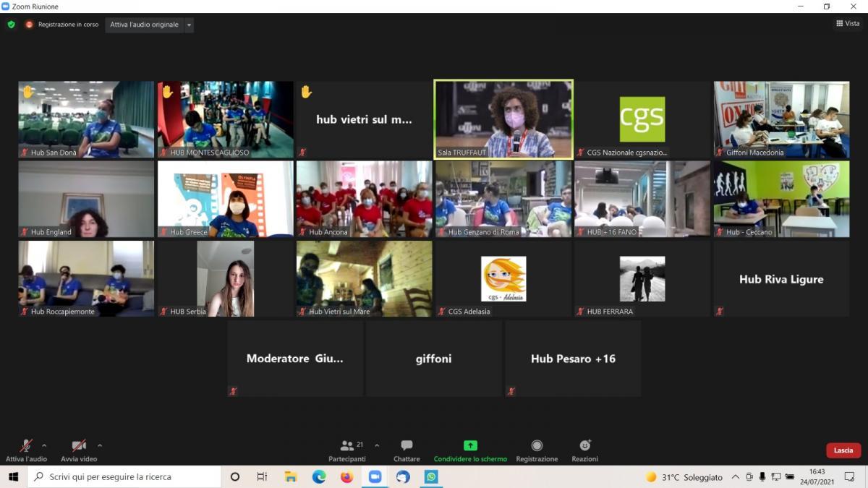Unmute microphone with Attiva l'audio
The image size is (868, 488).
coord(26,450)
